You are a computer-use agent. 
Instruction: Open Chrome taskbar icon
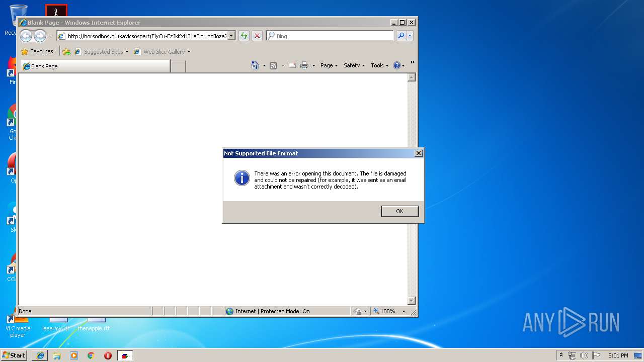pyautogui.click(x=91, y=355)
